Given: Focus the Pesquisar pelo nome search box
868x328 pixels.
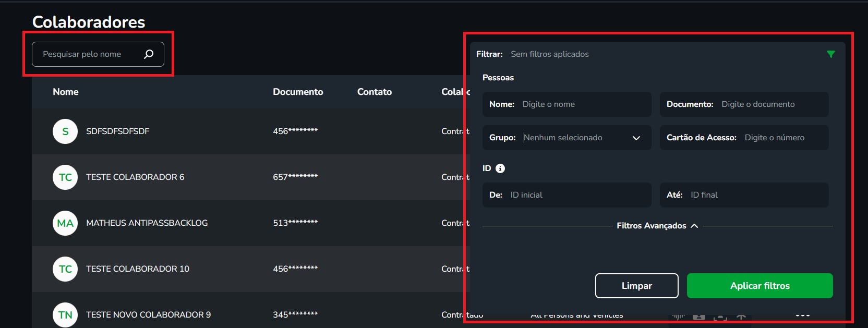Looking at the screenshot, I should pos(89,54).
